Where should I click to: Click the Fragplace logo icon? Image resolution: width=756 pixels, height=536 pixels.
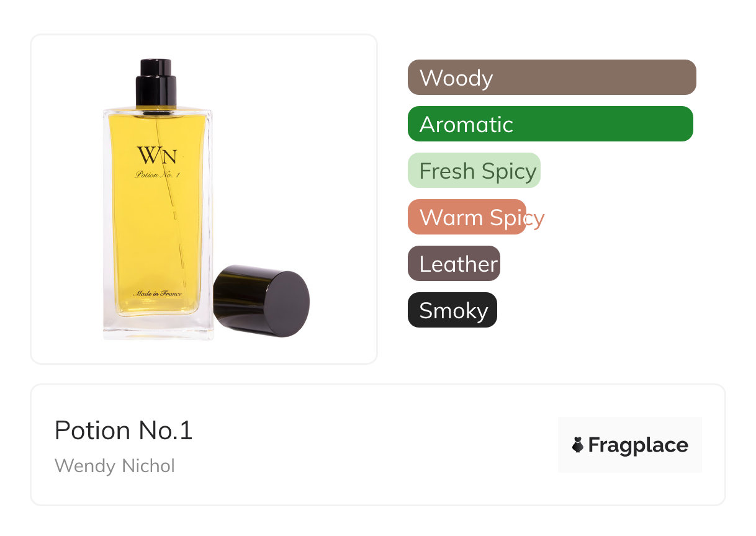pyautogui.click(x=578, y=445)
